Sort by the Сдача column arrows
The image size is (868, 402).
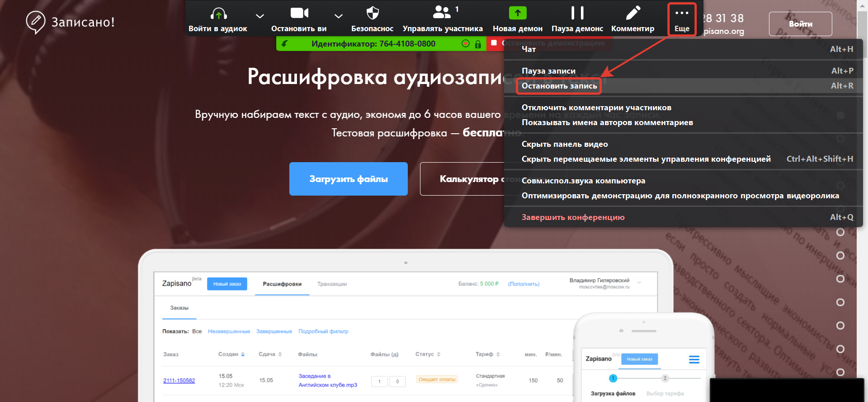280,355
